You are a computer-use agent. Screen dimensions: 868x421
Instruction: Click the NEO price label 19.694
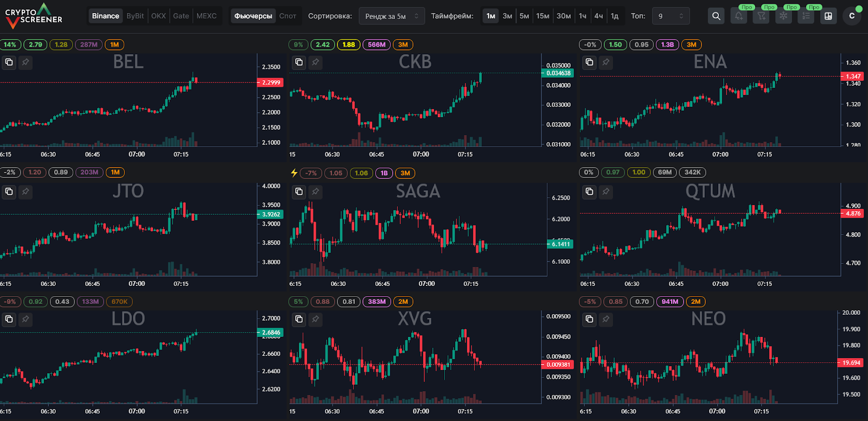pyautogui.click(x=851, y=362)
